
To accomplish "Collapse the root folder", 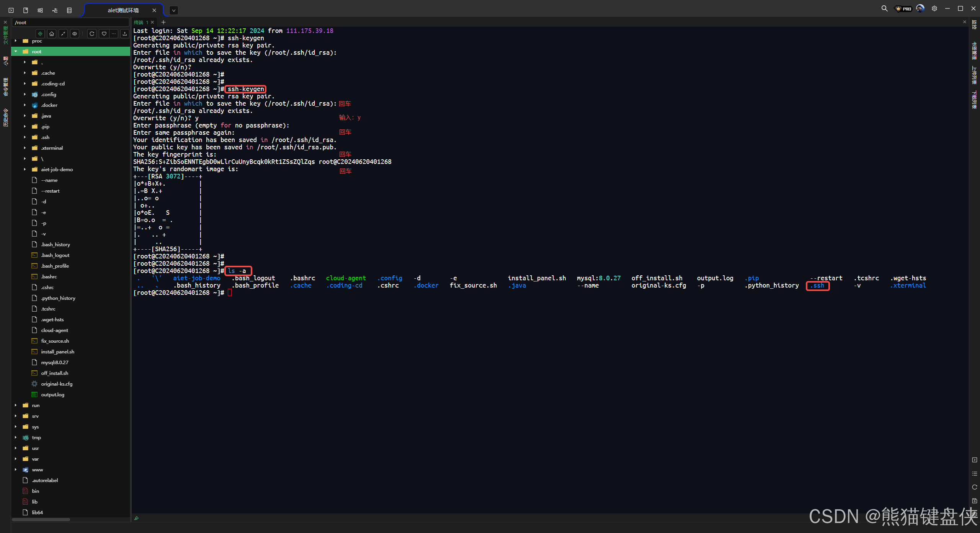I will coord(16,51).
